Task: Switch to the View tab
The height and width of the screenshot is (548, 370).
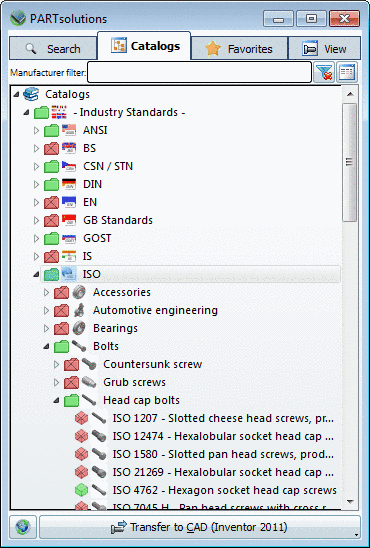Action: pyautogui.click(x=325, y=49)
